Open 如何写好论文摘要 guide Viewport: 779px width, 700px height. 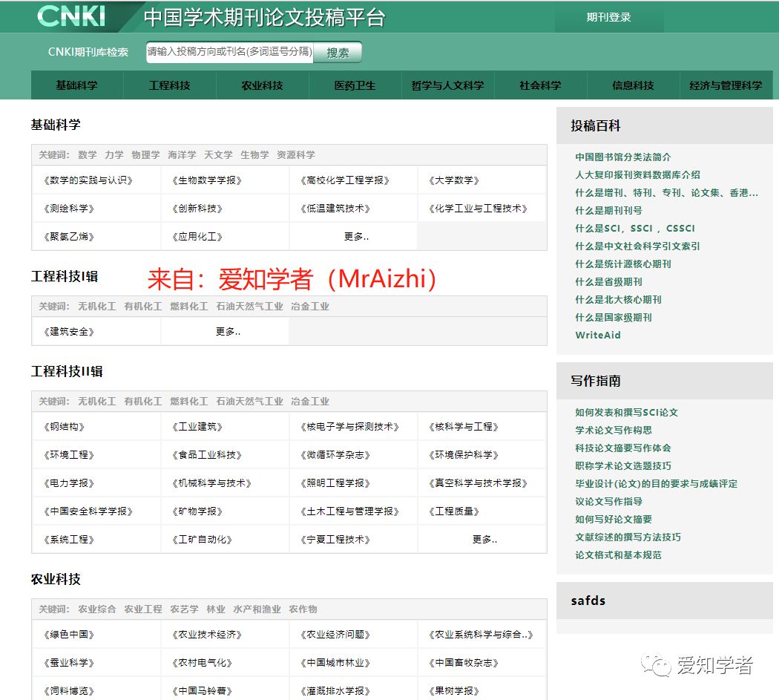pyautogui.click(x=614, y=520)
